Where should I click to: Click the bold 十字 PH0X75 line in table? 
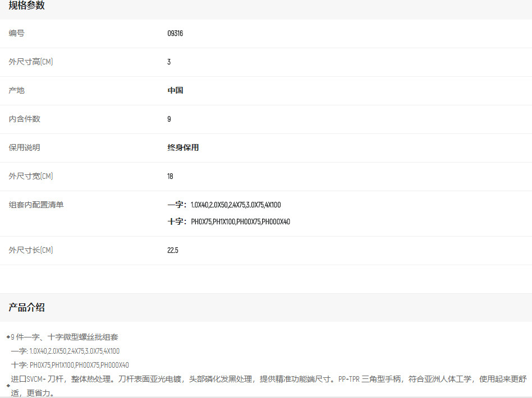pyautogui.click(x=228, y=222)
